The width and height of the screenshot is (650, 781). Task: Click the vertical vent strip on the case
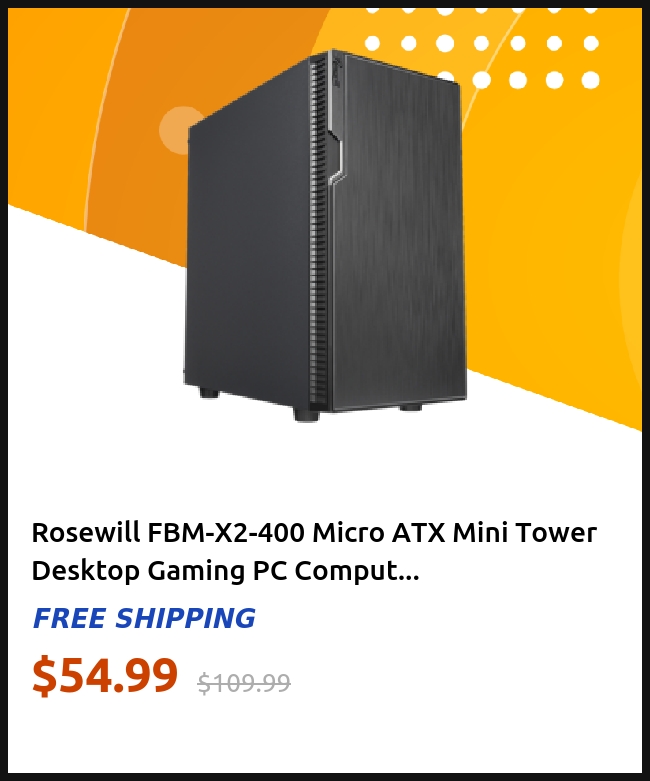318,229
